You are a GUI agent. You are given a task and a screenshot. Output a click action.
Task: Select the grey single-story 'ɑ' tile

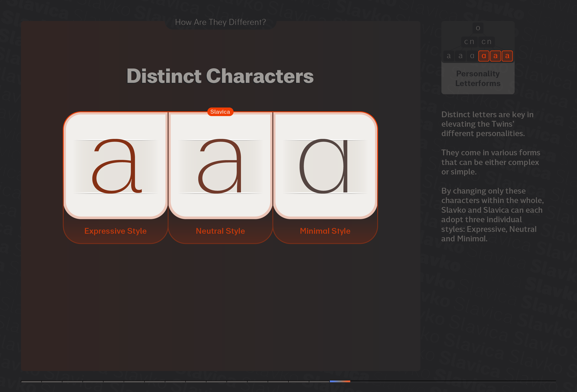pos(472,56)
